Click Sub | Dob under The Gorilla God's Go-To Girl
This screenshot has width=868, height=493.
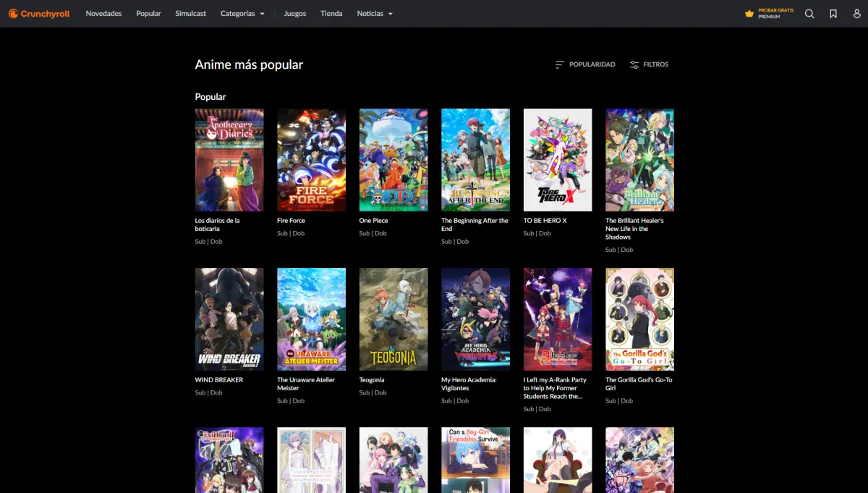point(619,401)
